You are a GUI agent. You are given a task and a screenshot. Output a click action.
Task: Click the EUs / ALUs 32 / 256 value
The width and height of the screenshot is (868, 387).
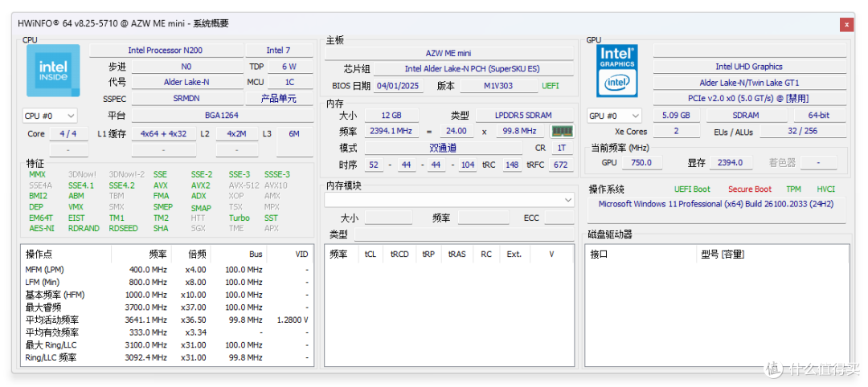point(803,132)
